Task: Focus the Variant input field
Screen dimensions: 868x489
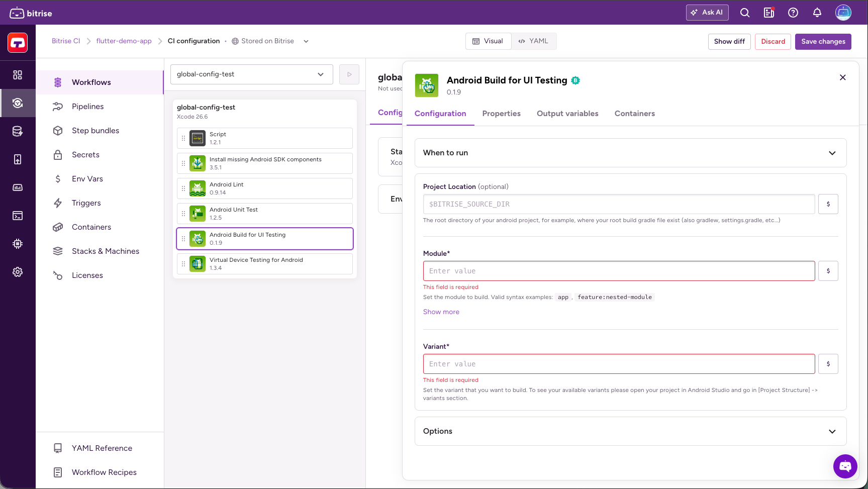Action: pyautogui.click(x=619, y=364)
